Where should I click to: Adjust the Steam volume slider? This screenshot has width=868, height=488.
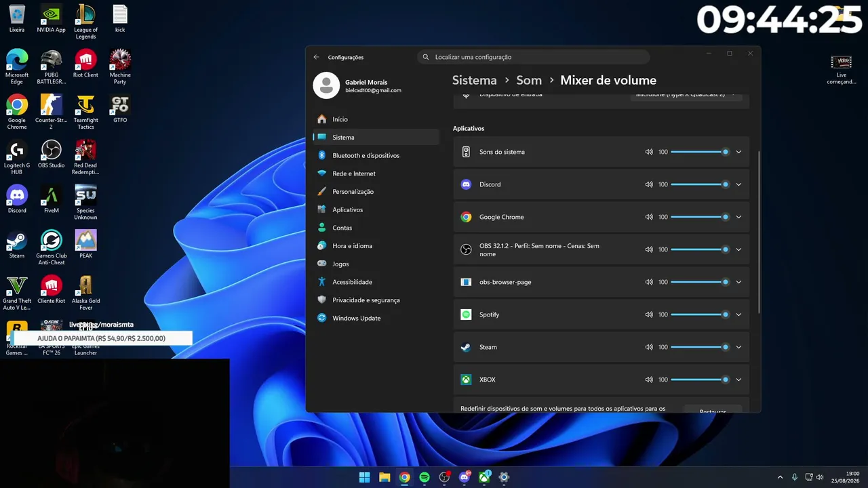[x=700, y=347]
